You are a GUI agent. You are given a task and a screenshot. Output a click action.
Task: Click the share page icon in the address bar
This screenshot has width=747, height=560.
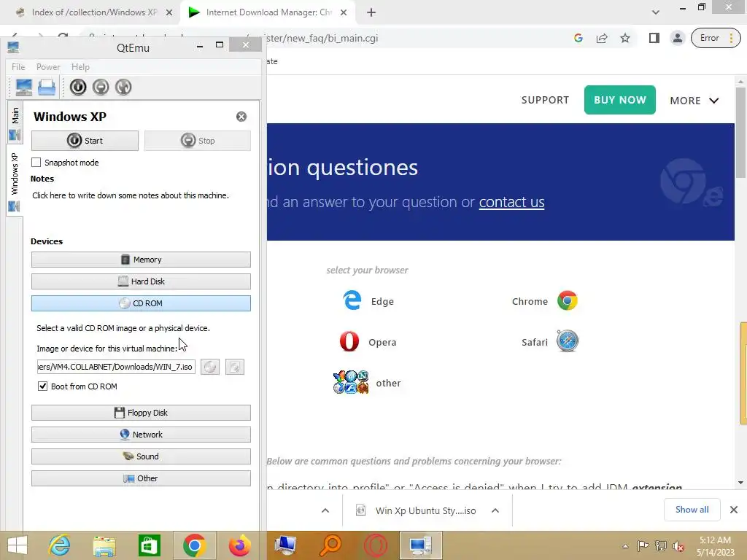click(602, 38)
